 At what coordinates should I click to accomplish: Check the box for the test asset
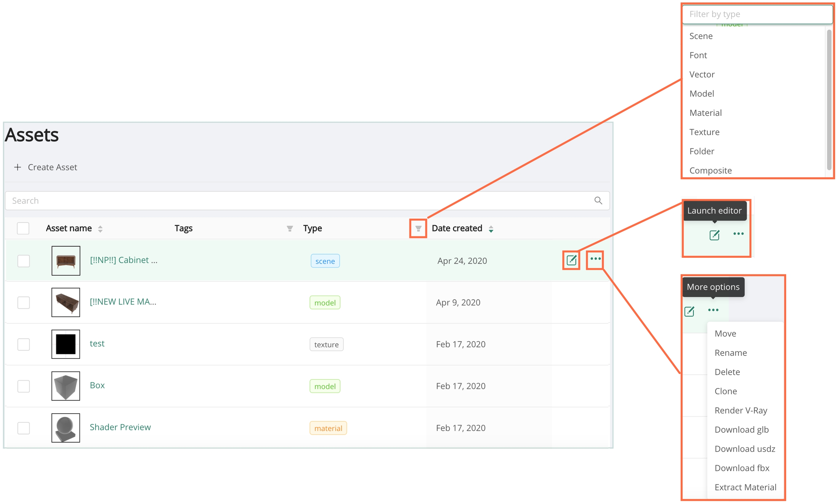24,344
